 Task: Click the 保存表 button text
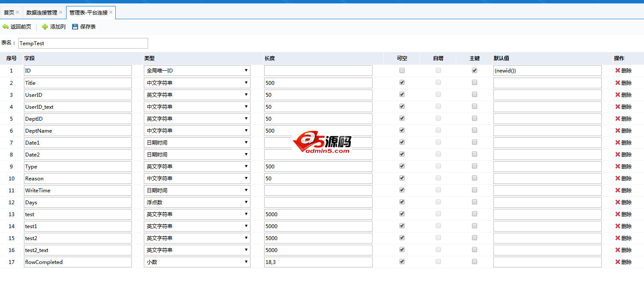point(88,27)
